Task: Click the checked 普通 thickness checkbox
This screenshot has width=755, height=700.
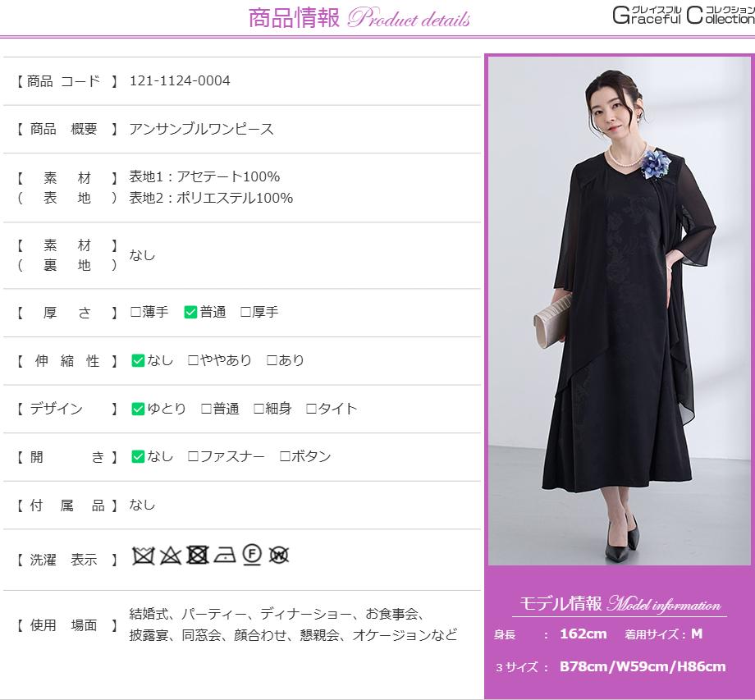Action: click(190, 312)
